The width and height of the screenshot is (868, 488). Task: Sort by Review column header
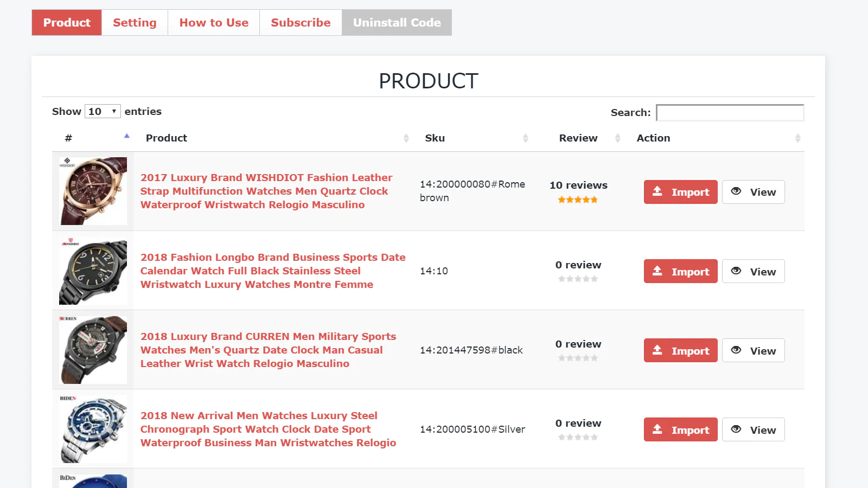click(x=578, y=138)
